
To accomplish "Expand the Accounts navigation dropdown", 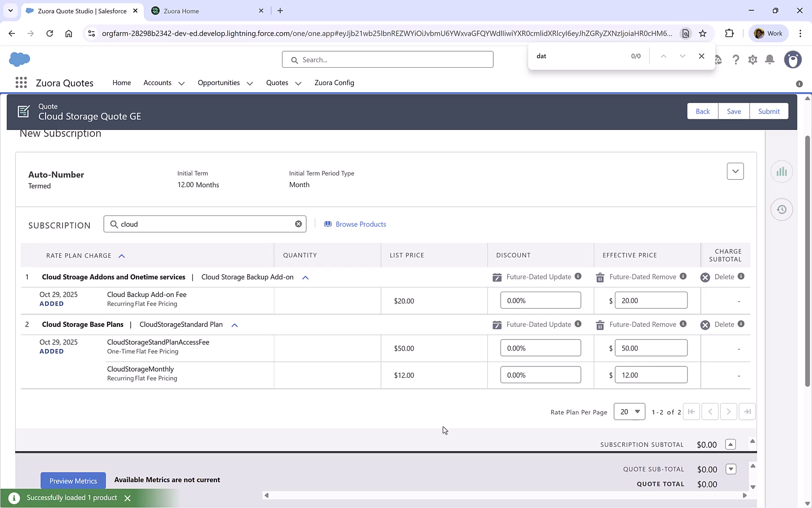I will pos(181,83).
